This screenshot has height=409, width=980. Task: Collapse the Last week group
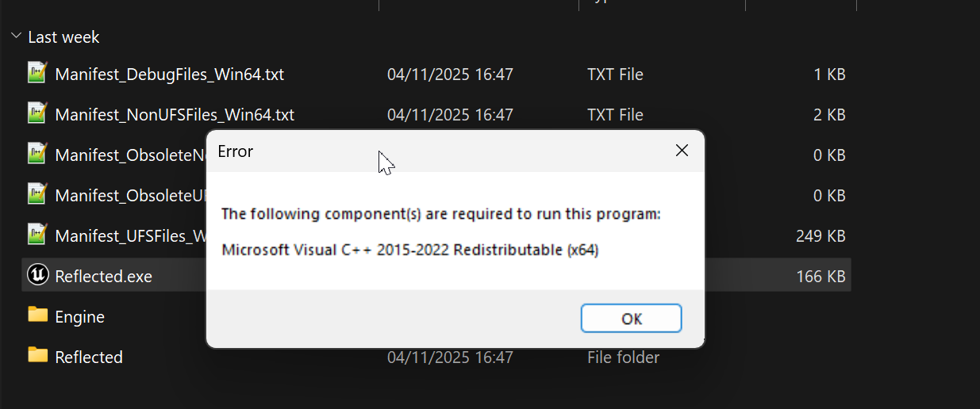[x=16, y=36]
